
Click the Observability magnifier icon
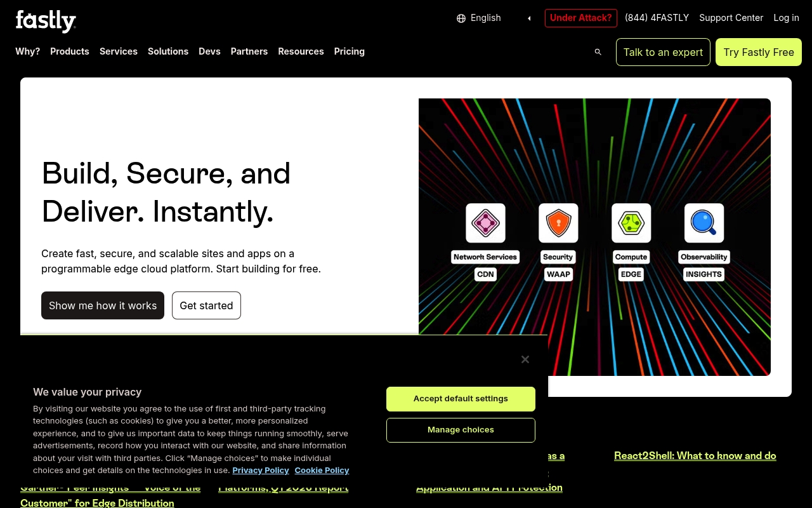(704, 223)
